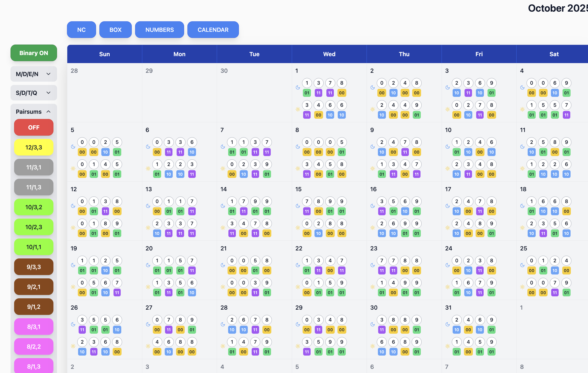Click the sun icon on October 19
588x373 pixels.
(73, 287)
